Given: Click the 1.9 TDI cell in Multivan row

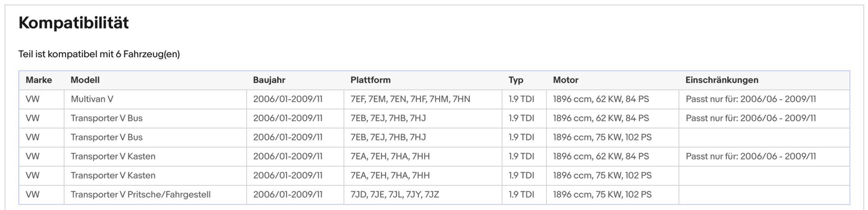Looking at the screenshot, I should point(521,99).
